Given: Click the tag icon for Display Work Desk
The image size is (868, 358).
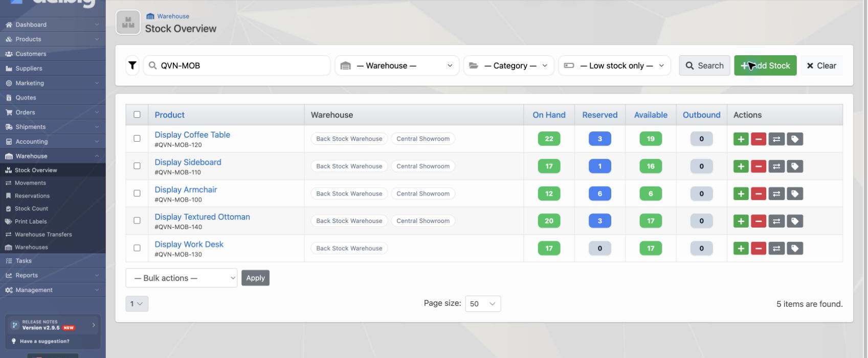Looking at the screenshot, I should click(x=795, y=249).
